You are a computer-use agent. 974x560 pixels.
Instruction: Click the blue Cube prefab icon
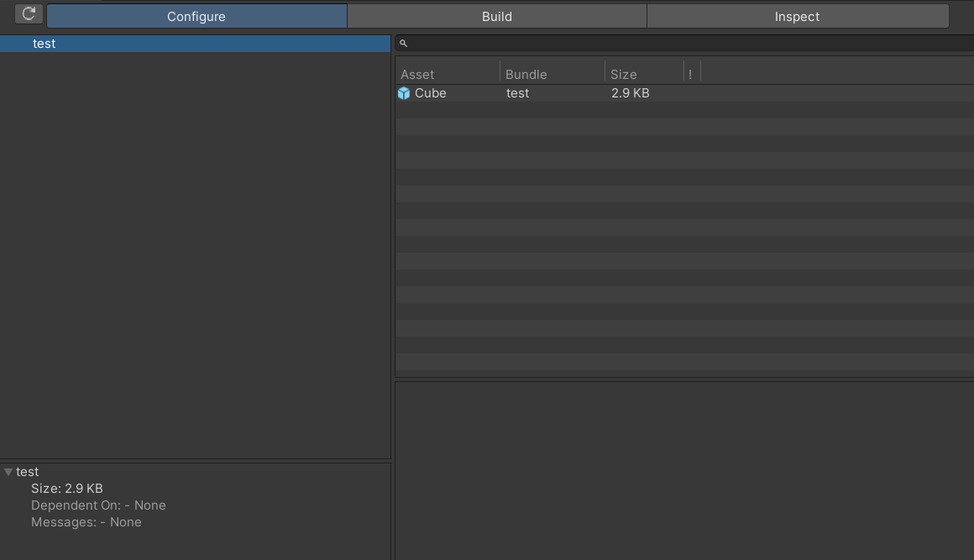[x=404, y=93]
